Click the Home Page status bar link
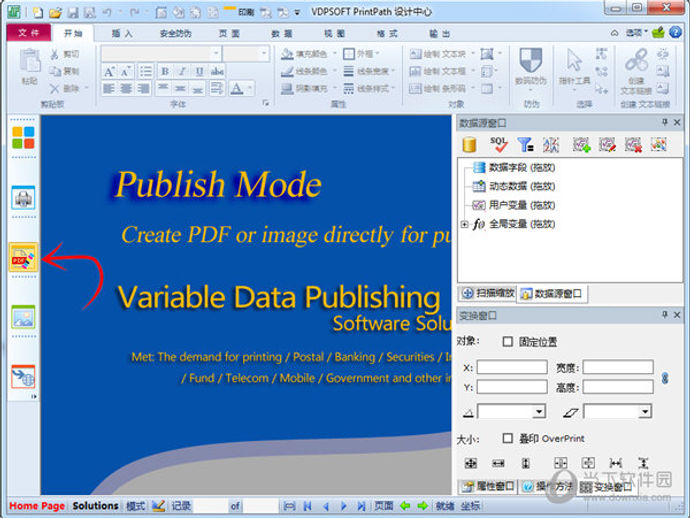 pos(37,506)
